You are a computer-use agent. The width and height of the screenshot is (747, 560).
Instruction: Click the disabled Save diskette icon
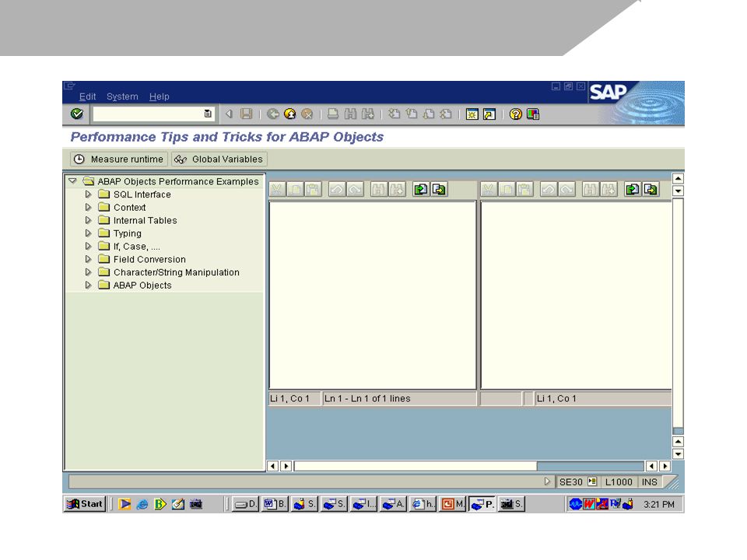[247, 114]
